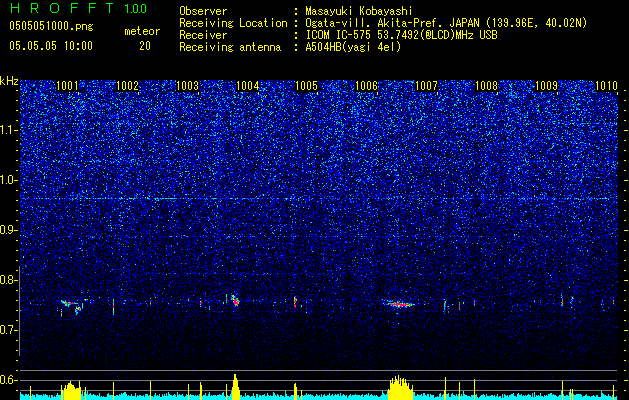Click the 1.0 kHz axis tick label
The height and width of the screenshot is (400, 629).
9,180
